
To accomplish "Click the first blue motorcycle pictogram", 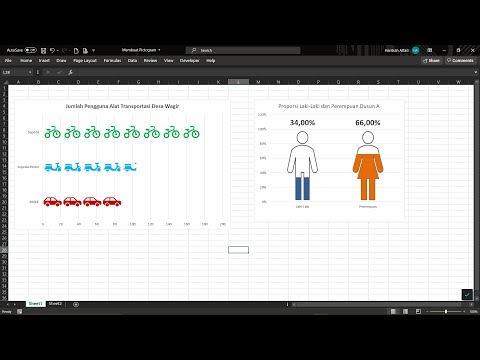I will pos(53,167).
